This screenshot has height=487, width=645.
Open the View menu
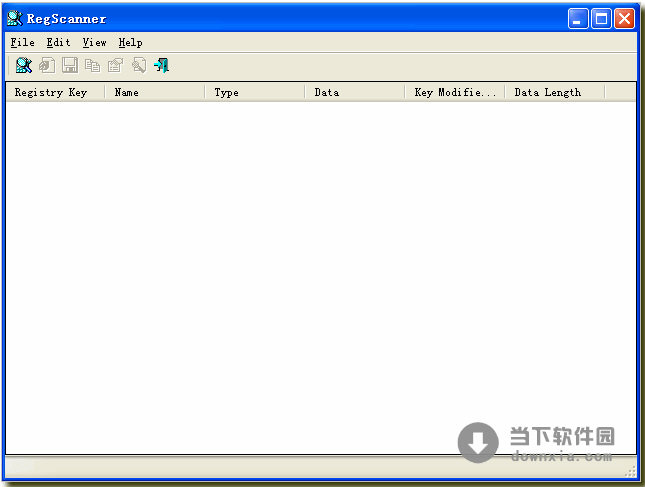coord(94,42)
